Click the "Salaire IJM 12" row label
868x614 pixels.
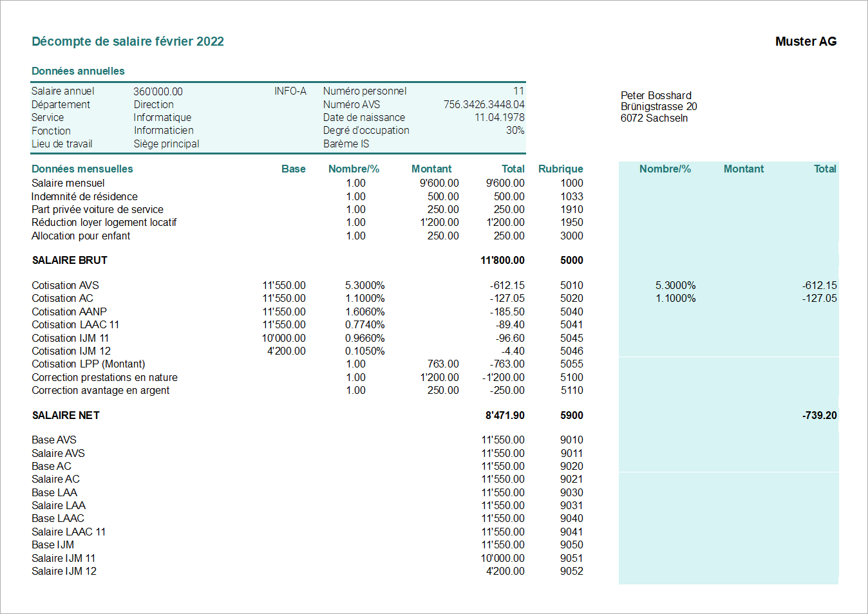(64, 572)
